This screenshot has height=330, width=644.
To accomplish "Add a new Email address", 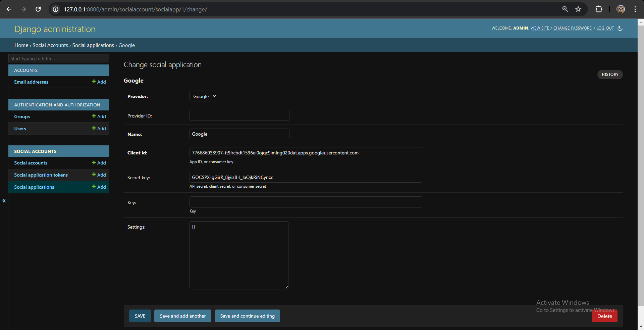I will coord(99,82).
